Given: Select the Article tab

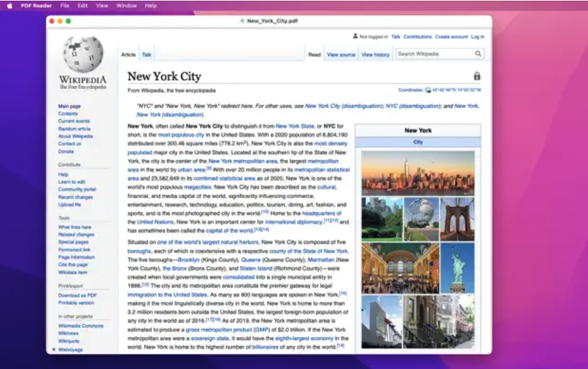Looking at the screenshot, I should pyautogui.click(x=128, y=55).
